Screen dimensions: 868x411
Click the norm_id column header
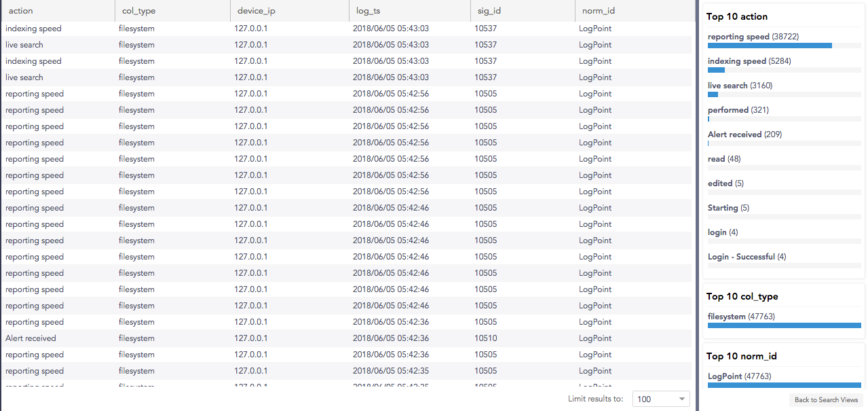click(x=594, y=10)
